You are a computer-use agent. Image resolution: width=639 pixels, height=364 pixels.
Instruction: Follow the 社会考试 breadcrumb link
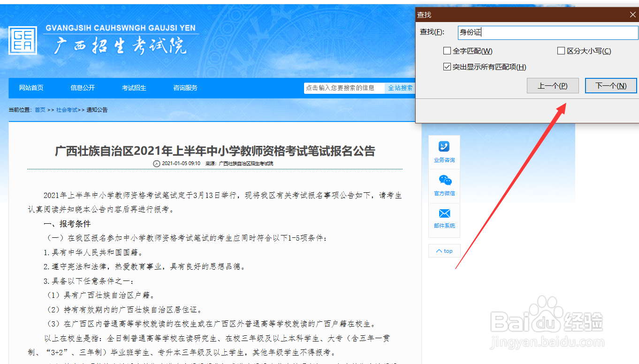(x=67, y=110)
